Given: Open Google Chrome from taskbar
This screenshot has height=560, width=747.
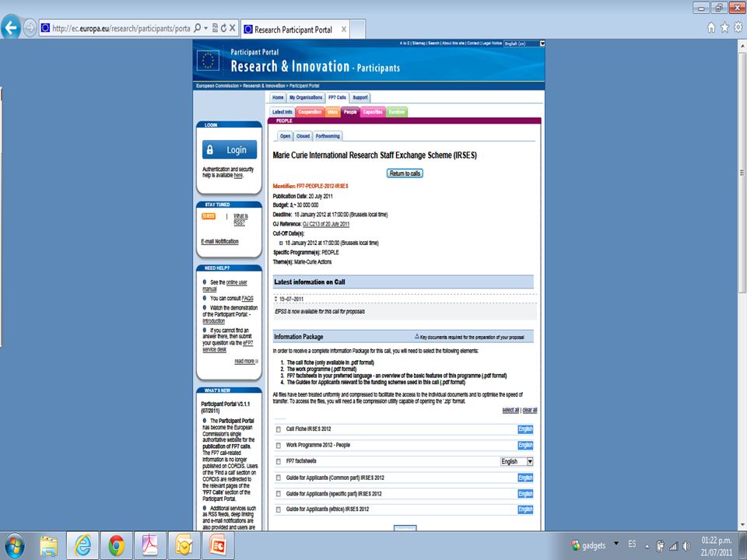Looking at the screenshot, I should [116, 546].
